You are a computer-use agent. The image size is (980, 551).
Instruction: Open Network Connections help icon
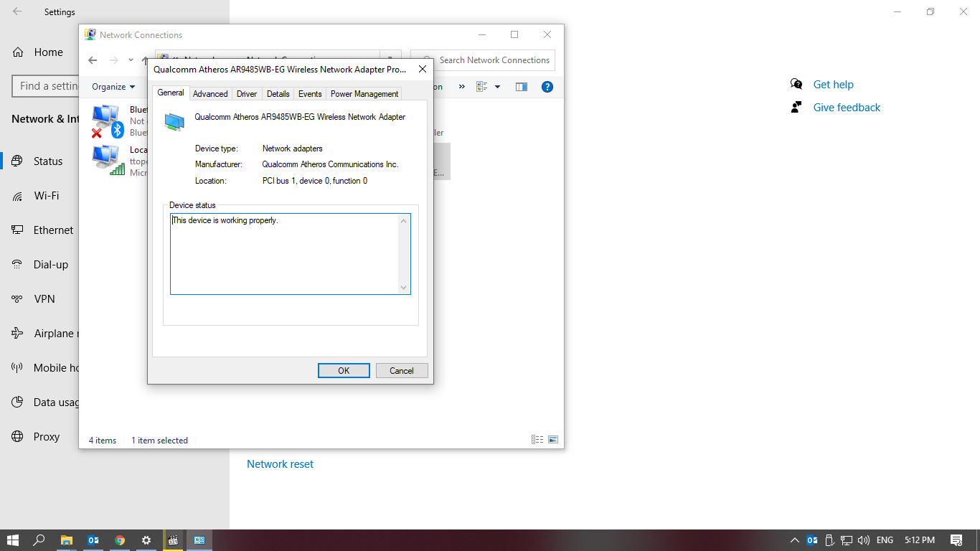(547, 87)
